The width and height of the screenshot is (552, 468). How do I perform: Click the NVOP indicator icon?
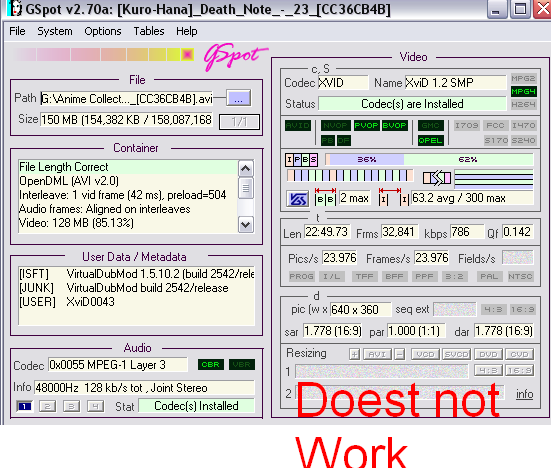[335, 126]
